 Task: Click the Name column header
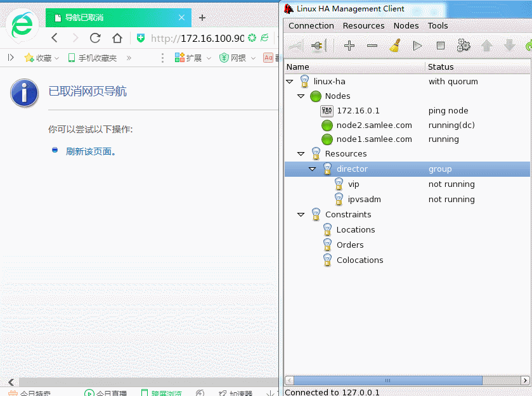coord(355,67)
